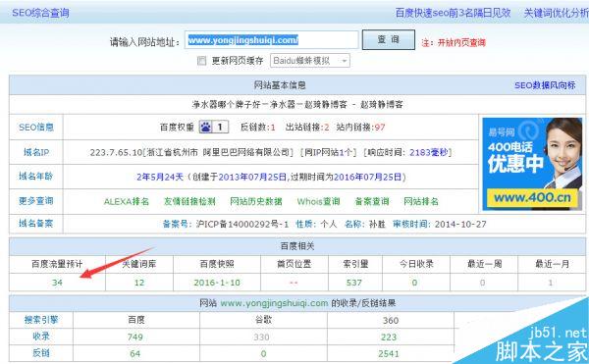Image resolution: width=589 pixels, height=364 pixels.
Task: Click the 反链数 value 1
Action: [x=273, y=128]
